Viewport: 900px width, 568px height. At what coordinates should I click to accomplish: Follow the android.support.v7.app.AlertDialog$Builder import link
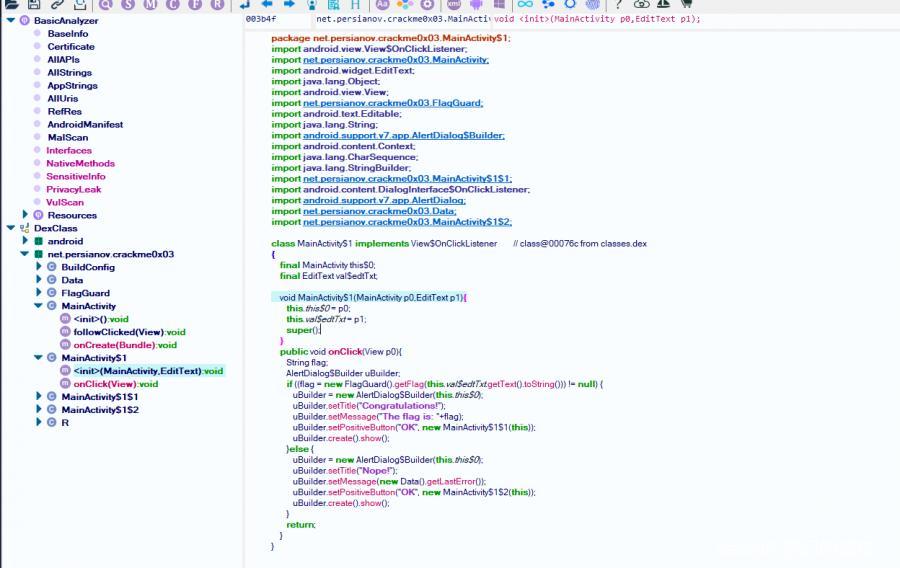(x=404, y=135)
